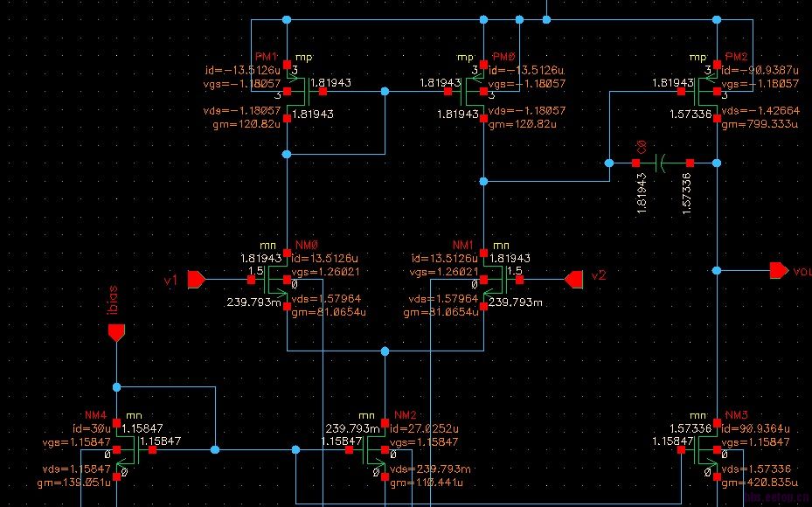Image resolution: width=812 pixels, height=507 pixels.
Task: Select the NM0 NMOS transistor
Action: [x=274, y=280]
